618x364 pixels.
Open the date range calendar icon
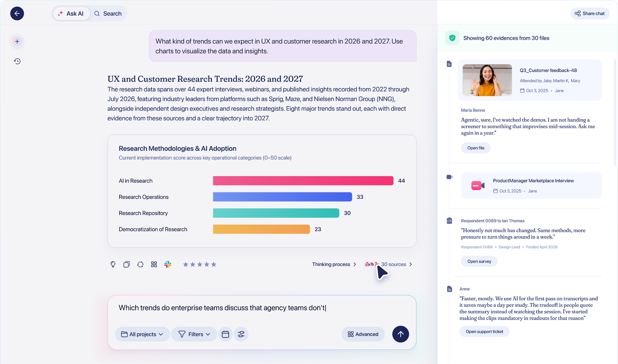[225, 334]
